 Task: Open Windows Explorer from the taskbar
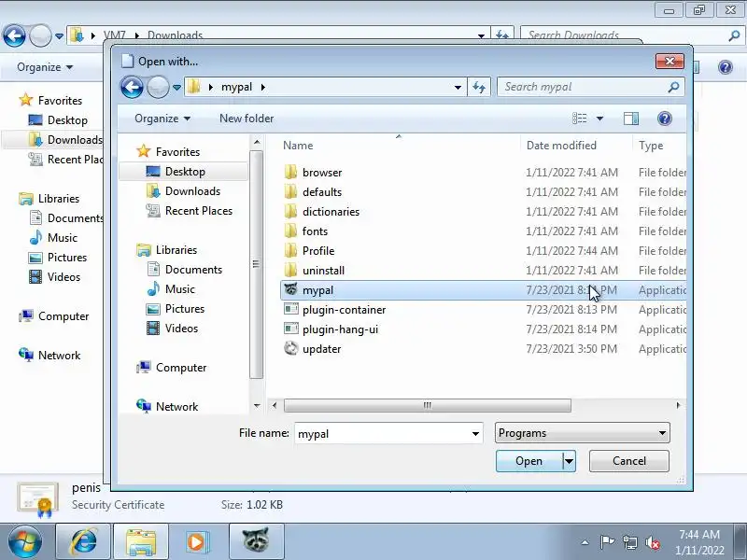[x=141, y=541]
